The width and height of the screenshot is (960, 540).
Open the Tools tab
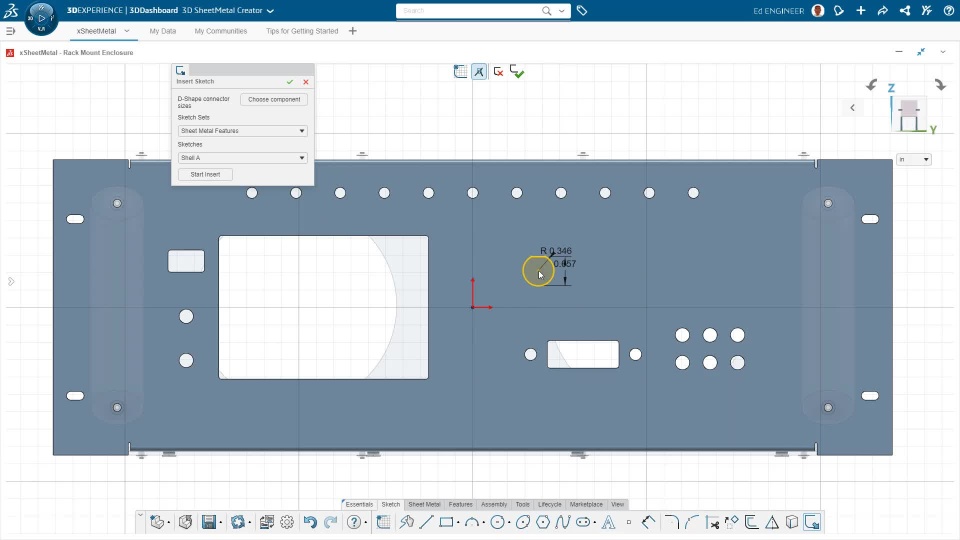522,504
